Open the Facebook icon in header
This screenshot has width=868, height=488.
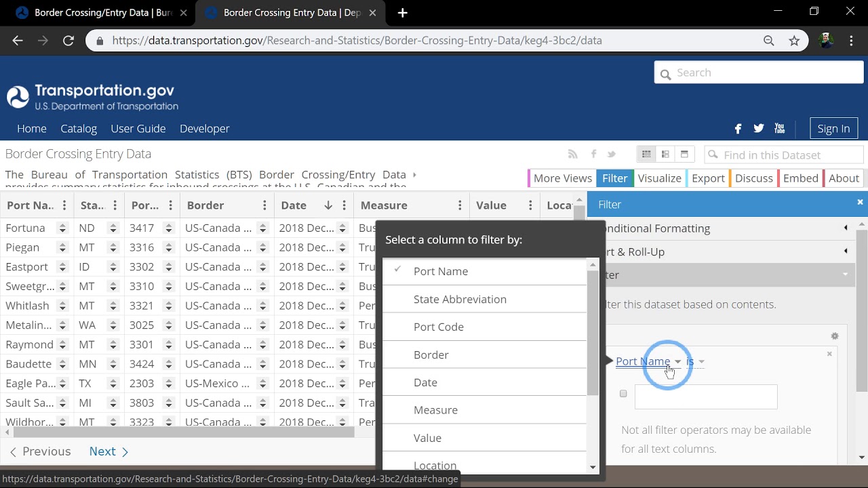coord(738,128)
